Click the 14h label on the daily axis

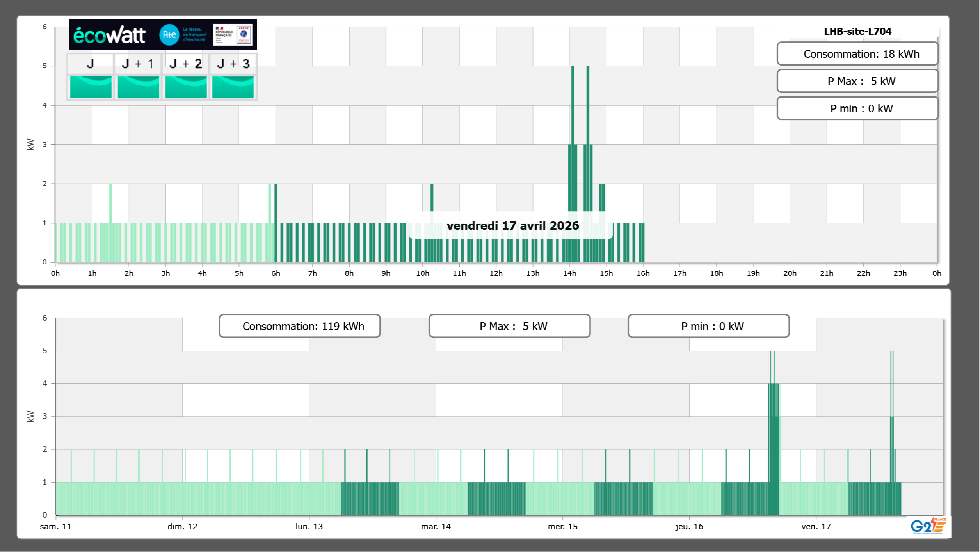coord(569,273)
